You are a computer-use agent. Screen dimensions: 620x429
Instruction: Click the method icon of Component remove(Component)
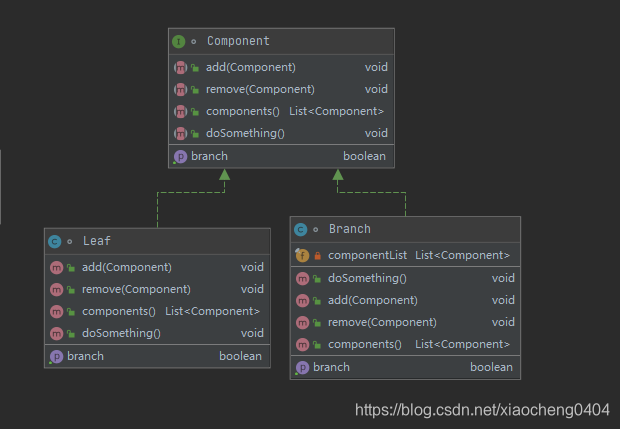pos(180,90)
